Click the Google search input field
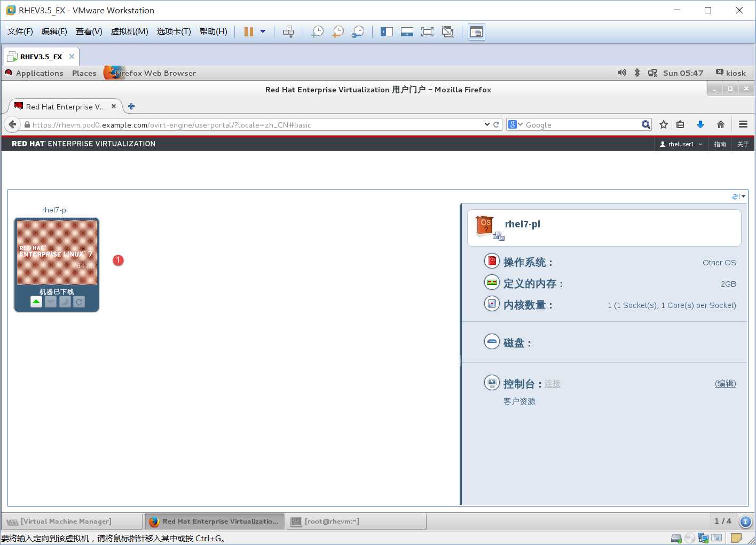Image resolution: width=756 pixels, height=545 pixels. point(582,125)
